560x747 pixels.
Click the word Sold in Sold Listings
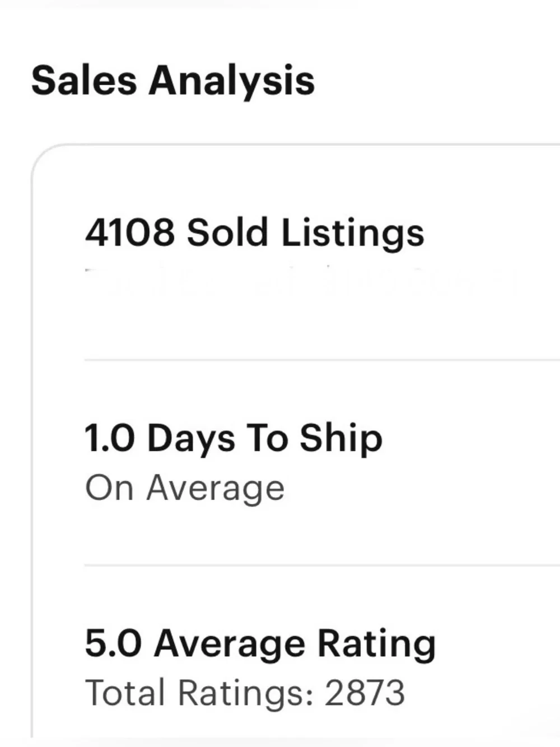[227, 232]
